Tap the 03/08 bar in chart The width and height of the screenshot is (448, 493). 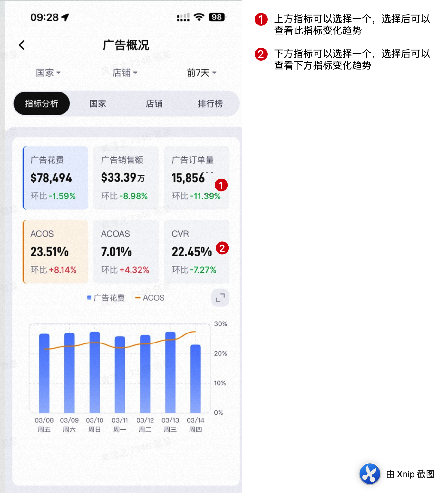44,373
